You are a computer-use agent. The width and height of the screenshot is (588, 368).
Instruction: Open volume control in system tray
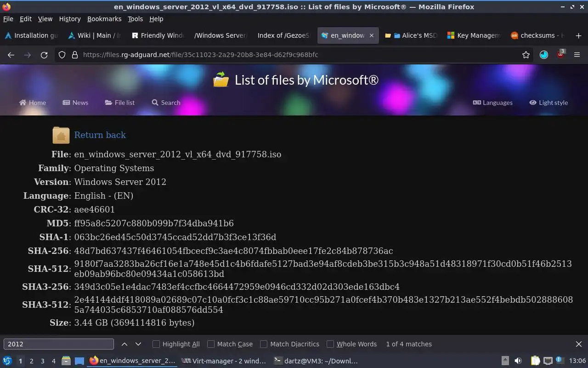[518, 361]
